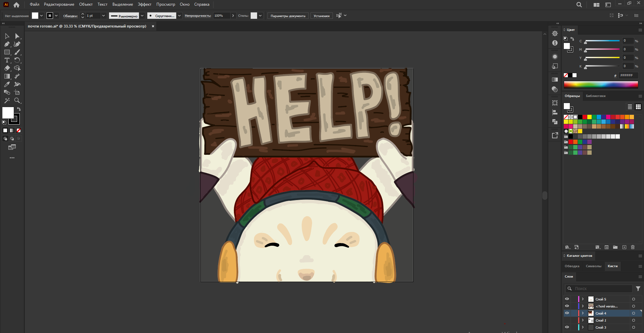This screenshot has height=333, width=644.
Task: Select the Paintbrush tool
Action: click(x=17, y=52)
